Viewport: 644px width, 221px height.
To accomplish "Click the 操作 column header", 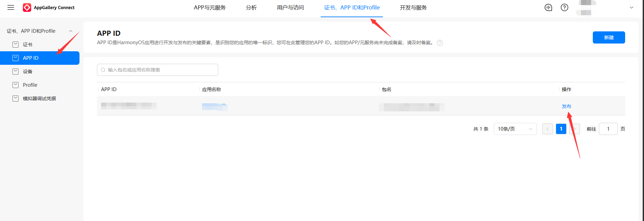I will (x=567, y=89).
